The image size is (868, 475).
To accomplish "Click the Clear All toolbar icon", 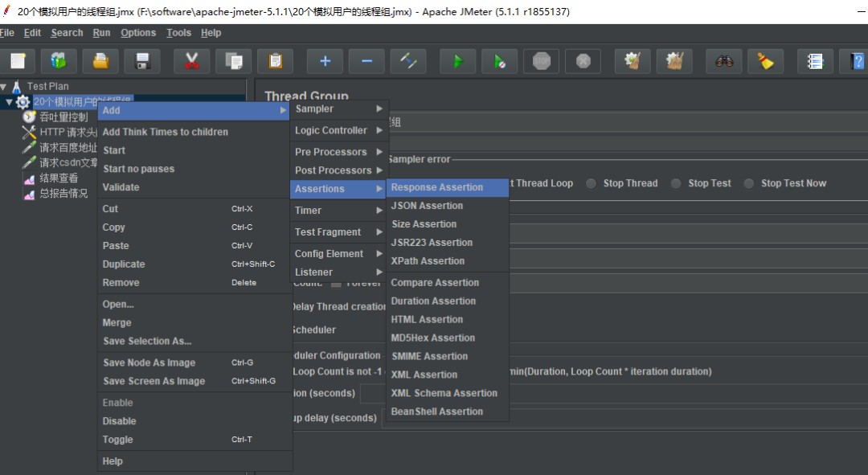I will click(x=674, y=61).
